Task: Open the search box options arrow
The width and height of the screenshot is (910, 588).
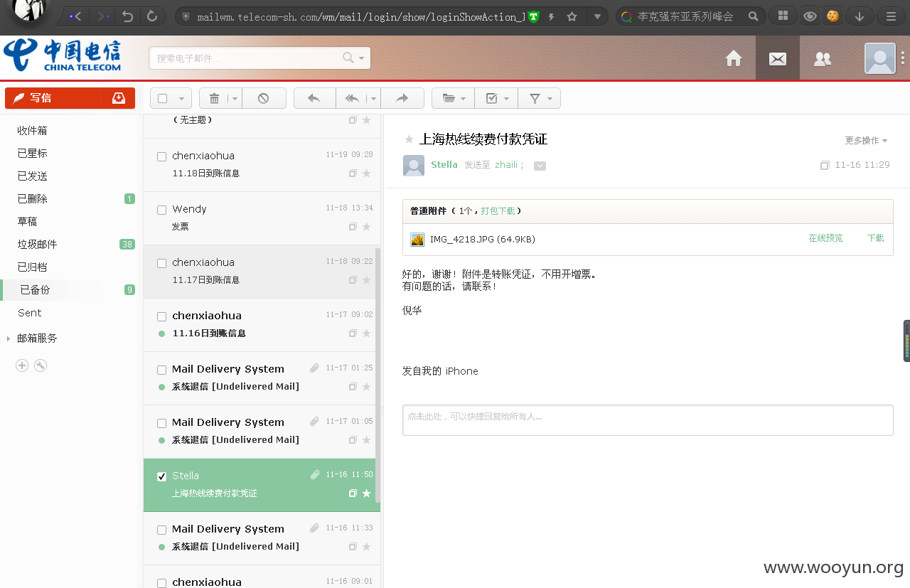Action: 361,58
